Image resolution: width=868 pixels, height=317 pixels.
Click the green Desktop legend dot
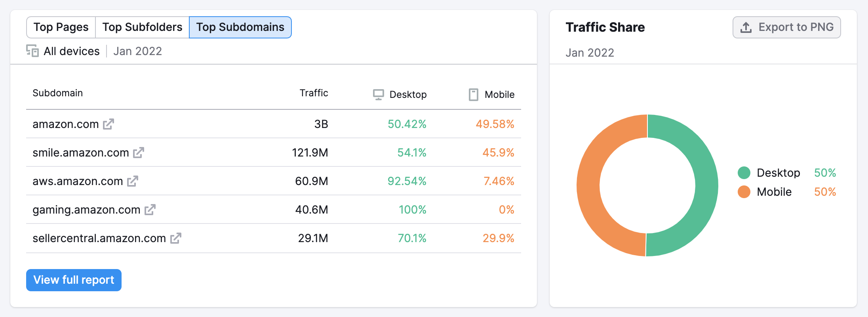[744, 173]
